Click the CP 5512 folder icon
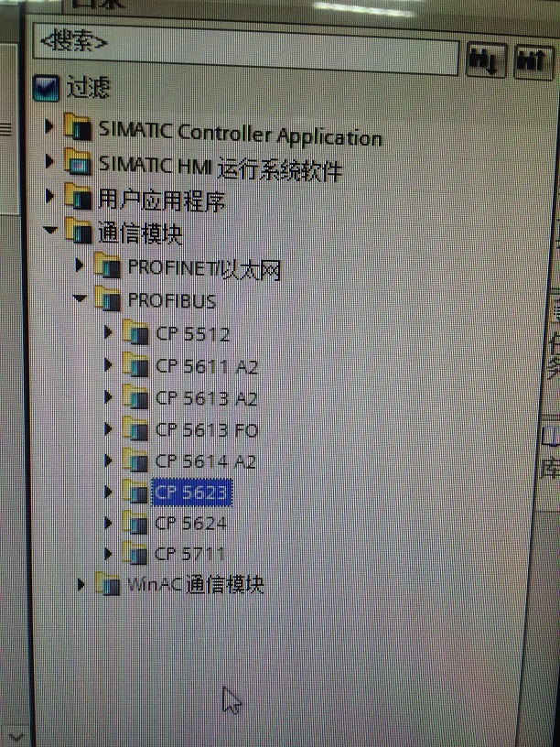560x747 pixels. click(x=135, y=332)
